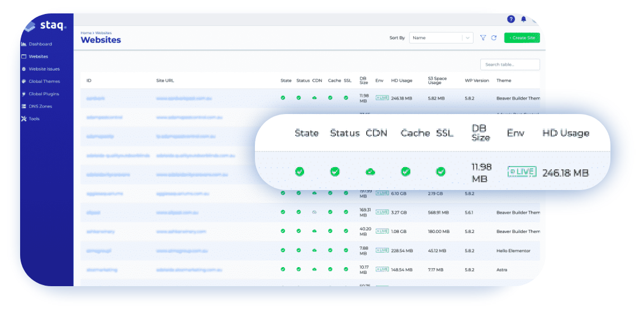The height and width of the screenshot is (313, 644).
Task: Click SSL check icon in 148.54 MB row
Action: [x=346, y=269]
